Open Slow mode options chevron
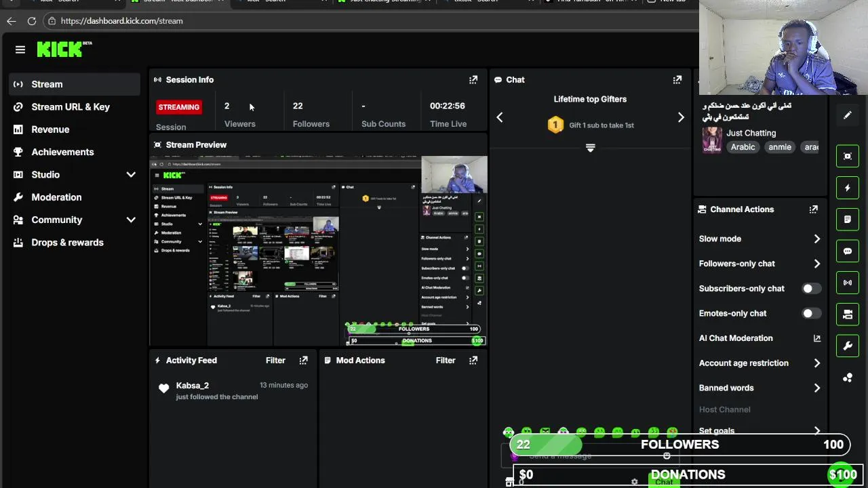Image resolution: width=868 pixels, height=488 pixels. point(816,239)
